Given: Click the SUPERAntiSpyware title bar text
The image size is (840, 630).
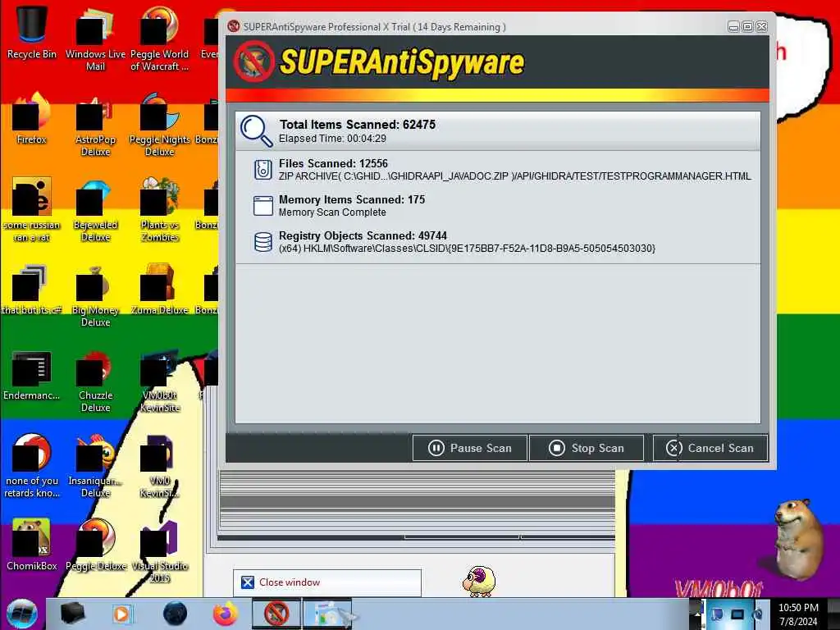Looking at the screenshot, I should click(374, 27).
